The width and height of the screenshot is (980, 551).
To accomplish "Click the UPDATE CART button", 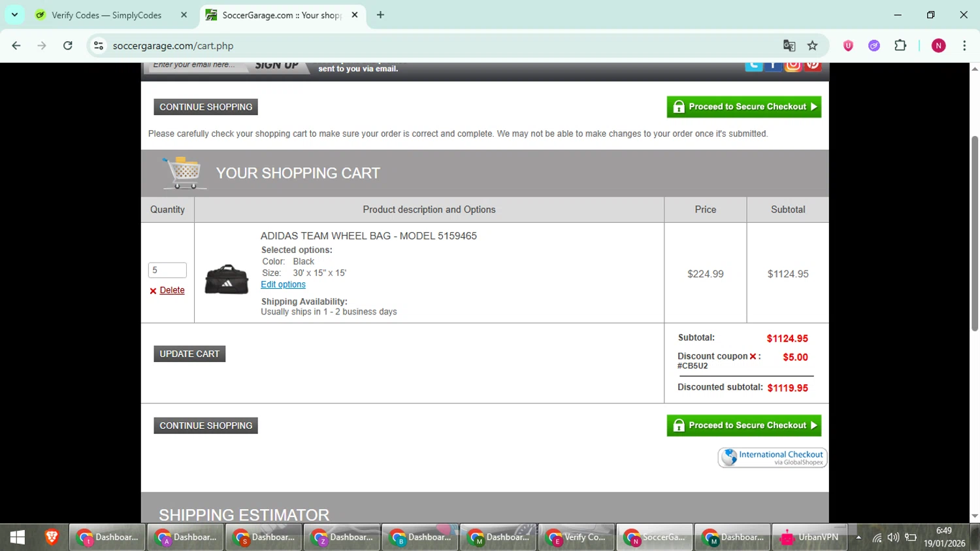I will 189,354.
